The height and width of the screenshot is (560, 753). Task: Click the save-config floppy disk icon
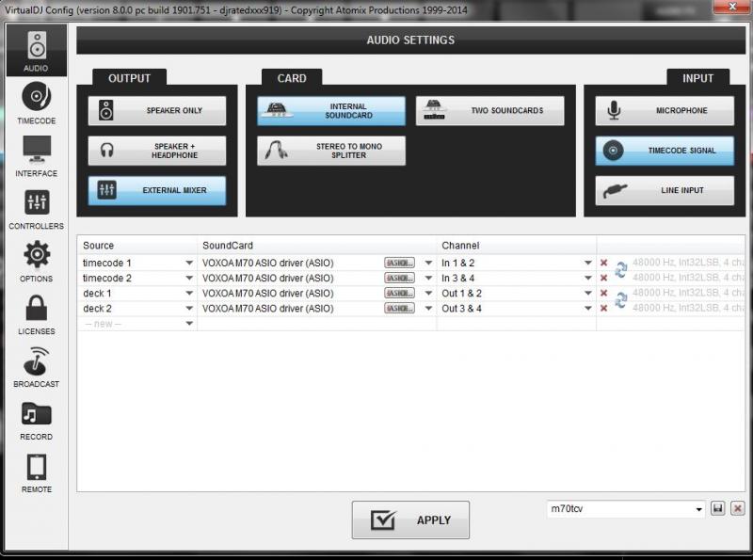click(x=718, y=508)
